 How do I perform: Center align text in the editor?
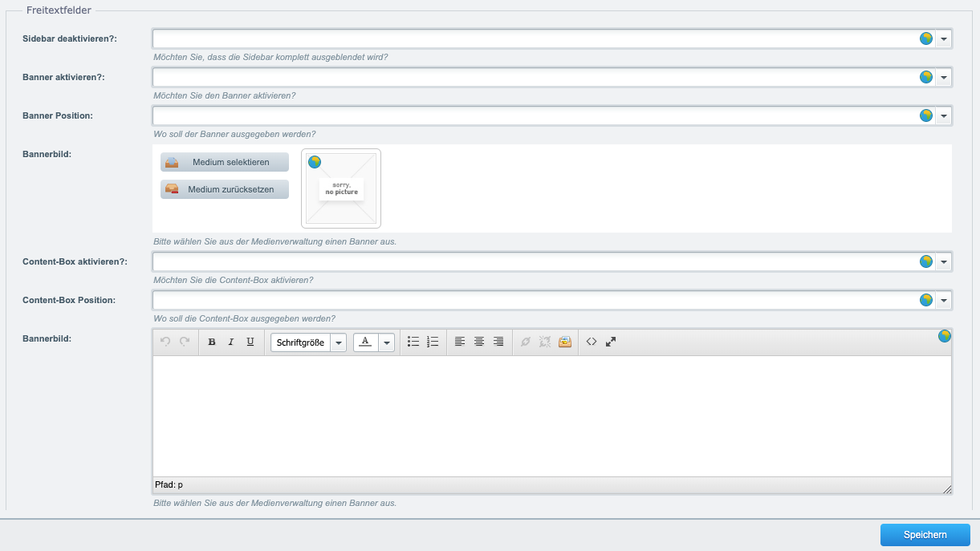tap(479, 342)
